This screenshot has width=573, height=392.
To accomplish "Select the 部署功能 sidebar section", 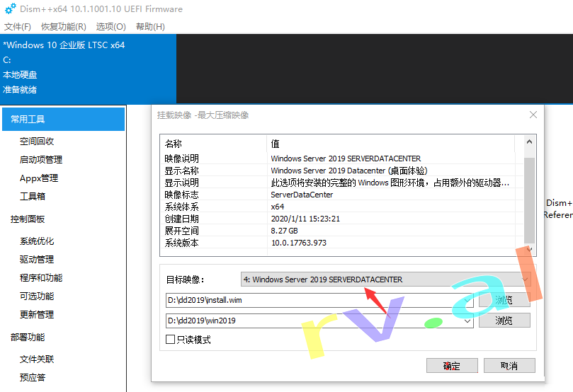I will click(x=28, y=338).
